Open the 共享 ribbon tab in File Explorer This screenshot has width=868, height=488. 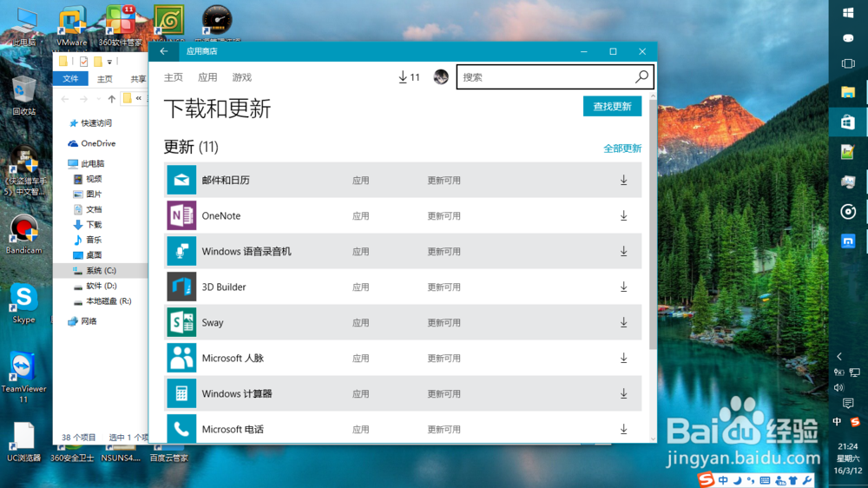click(138, 79)
